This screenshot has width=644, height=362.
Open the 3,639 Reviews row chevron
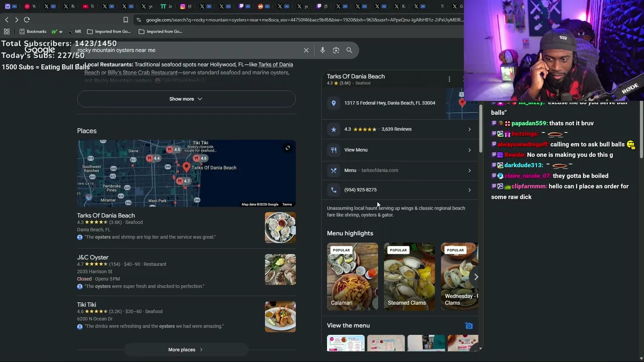coord(469,129)
